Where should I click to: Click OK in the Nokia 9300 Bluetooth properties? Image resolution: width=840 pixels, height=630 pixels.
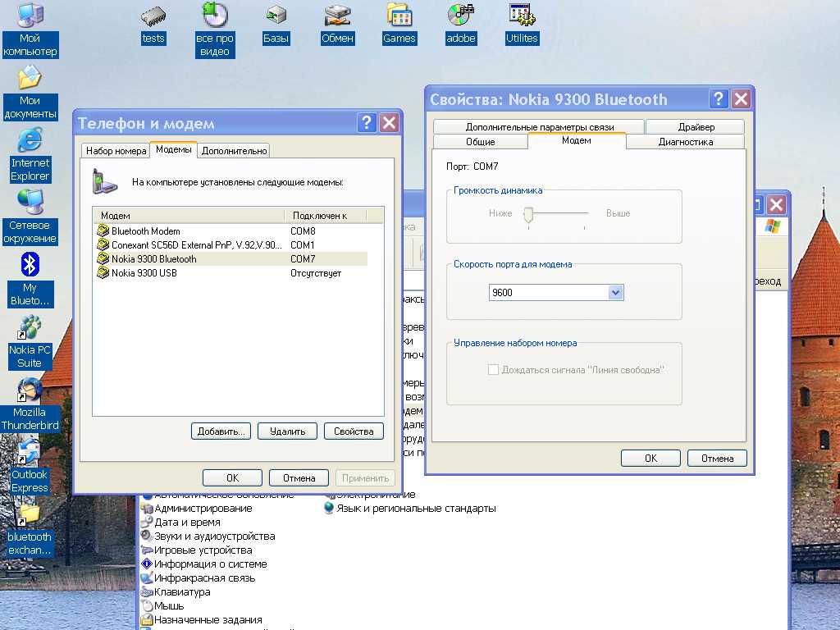click(651, 458)
